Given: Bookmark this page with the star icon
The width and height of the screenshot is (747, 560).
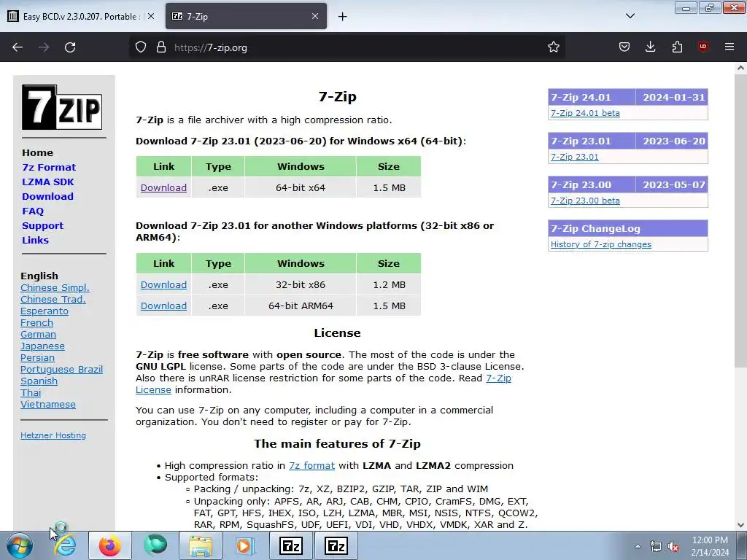Looking at the screenshot, I should (553, 47).
